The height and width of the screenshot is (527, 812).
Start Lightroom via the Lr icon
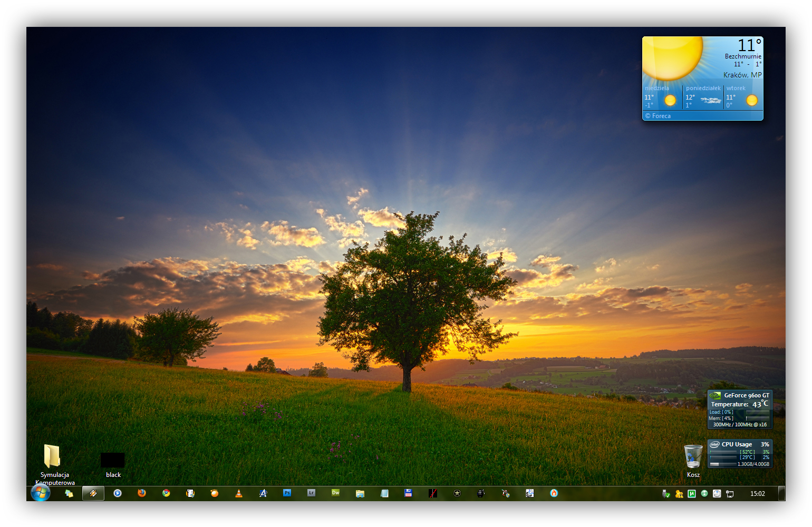(x=312, y=493)
